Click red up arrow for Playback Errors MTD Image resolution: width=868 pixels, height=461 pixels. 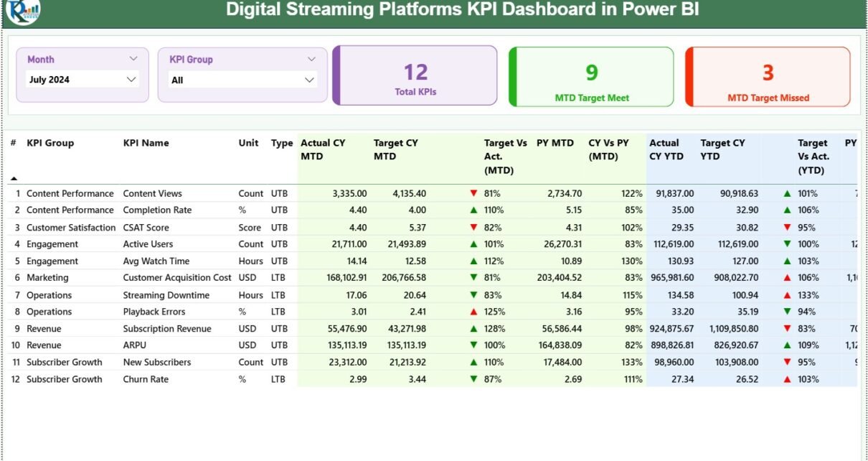coord(473,312)
